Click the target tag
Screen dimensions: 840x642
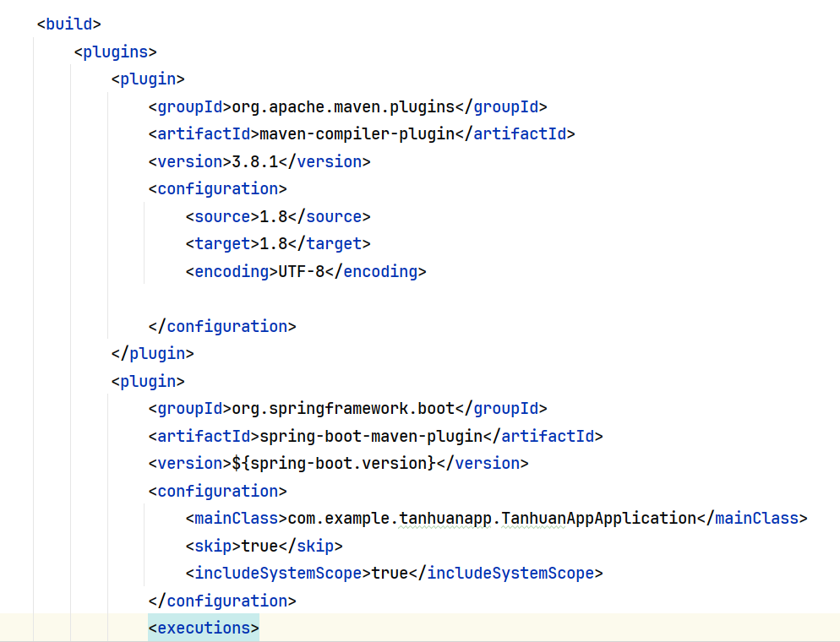pyautogui.click(x=222, y=243)
